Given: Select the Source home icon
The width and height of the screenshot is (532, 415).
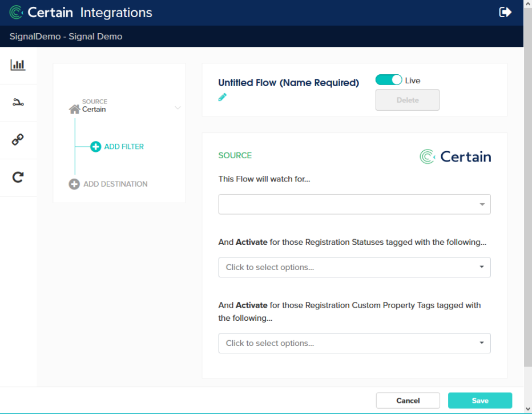Looking at the screenshot, I should point(74,109).
